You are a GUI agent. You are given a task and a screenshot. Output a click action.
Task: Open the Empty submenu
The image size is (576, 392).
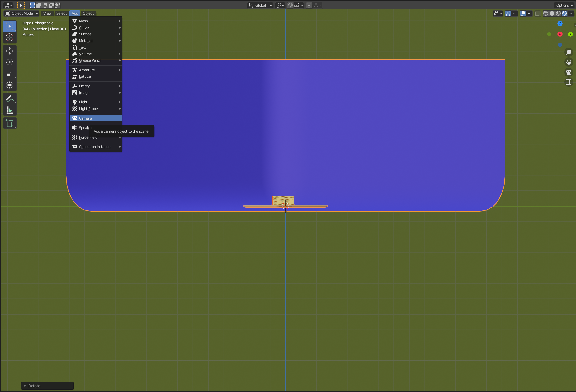[96, 86]
